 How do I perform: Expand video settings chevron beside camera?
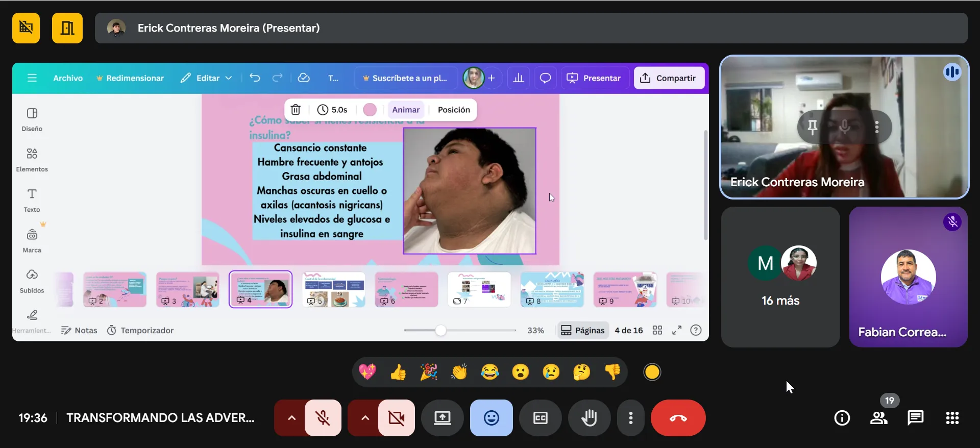(x=365, y=418)
